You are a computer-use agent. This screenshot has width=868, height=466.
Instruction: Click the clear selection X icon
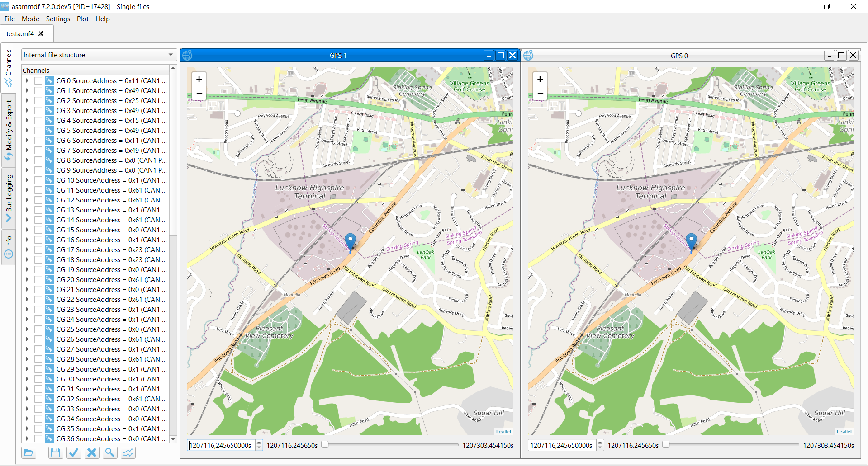92,452
